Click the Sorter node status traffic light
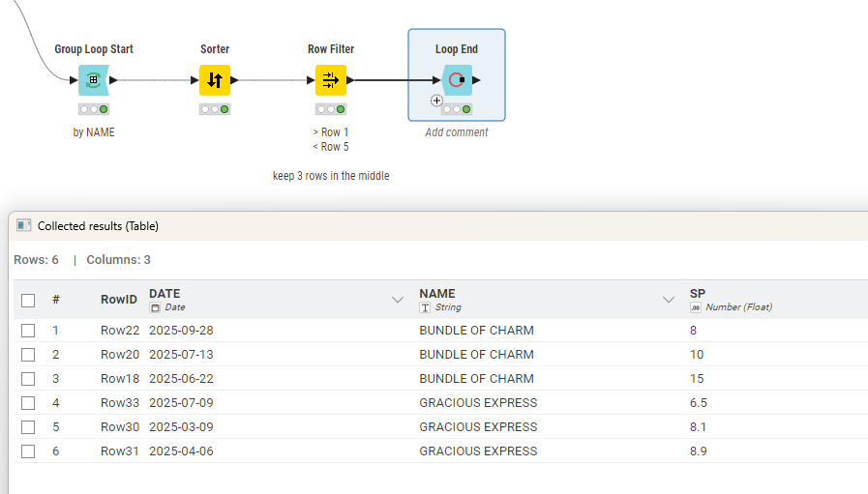This screenshot has height=494, width=868. [x=214, y=109]
